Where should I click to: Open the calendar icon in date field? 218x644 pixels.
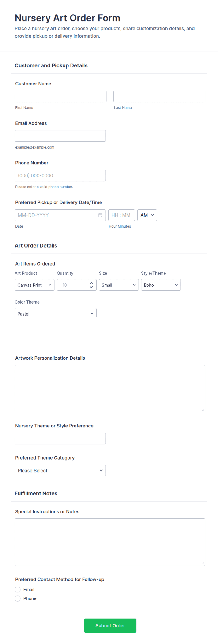coord(100,215)
